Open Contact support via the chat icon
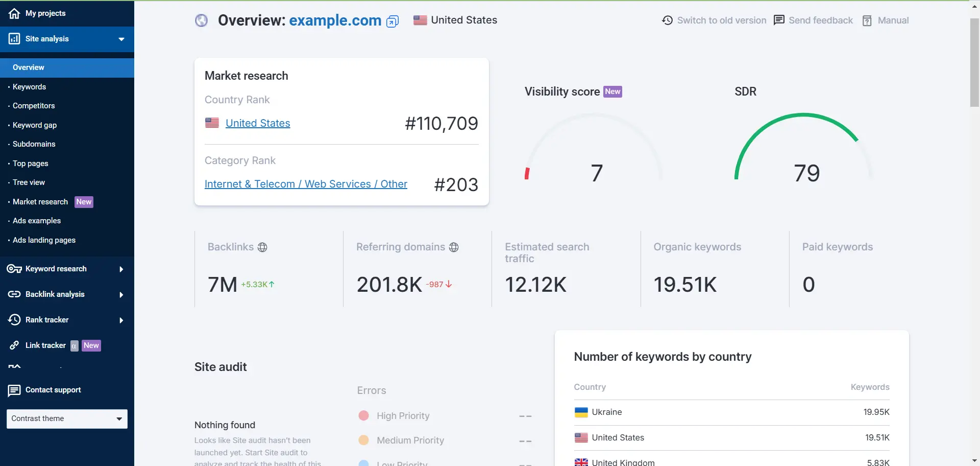 [14, 390]
